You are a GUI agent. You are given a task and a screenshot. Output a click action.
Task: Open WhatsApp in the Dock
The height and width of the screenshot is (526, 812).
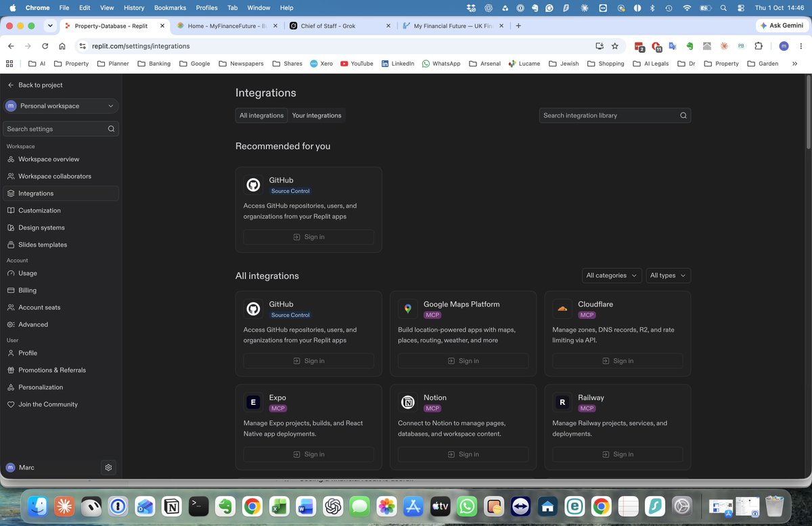[467, 506]
